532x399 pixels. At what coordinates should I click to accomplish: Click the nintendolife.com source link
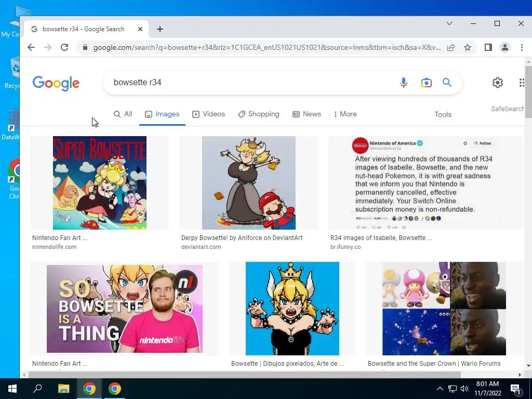(54, 247)
